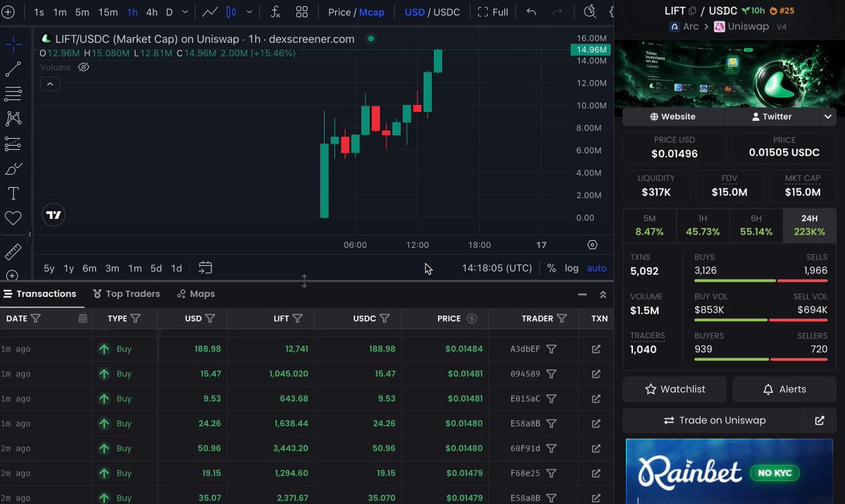The height and width of the screenshot is (504, 845).
Task: Switch to the Top Traders tab
Action: (126, 294)
